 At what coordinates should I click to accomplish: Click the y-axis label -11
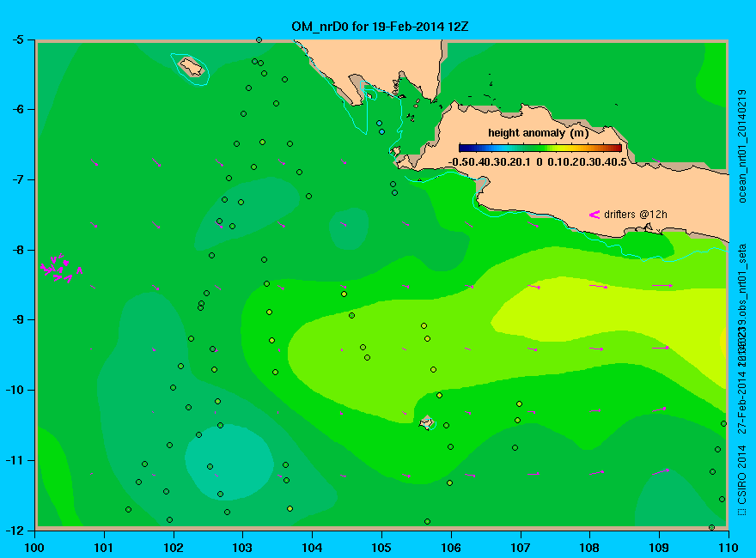pyautogui.click(x=14, y=460)
